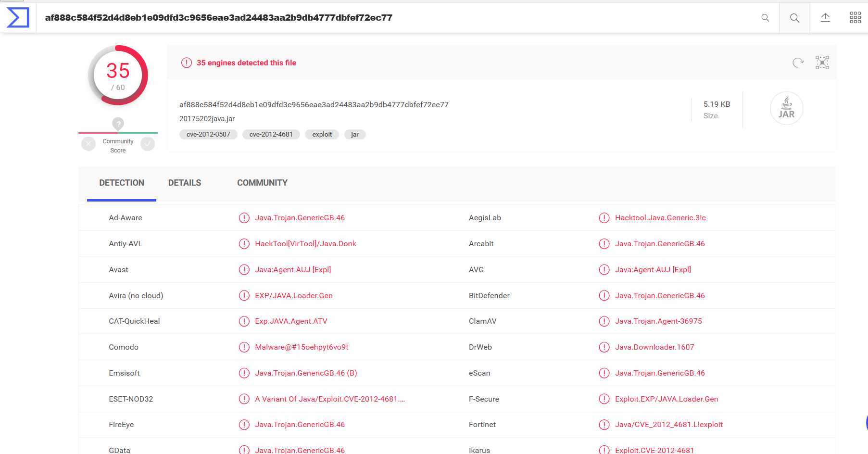The image size is (868, 454).
Task: Click the 5.19 KB size value
Action: pos(717,104)
